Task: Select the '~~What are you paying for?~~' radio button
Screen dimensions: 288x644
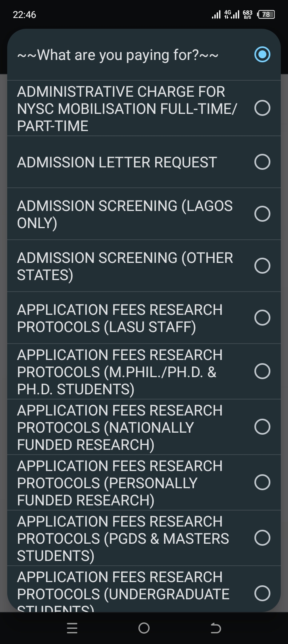Action: pos(262,55)
